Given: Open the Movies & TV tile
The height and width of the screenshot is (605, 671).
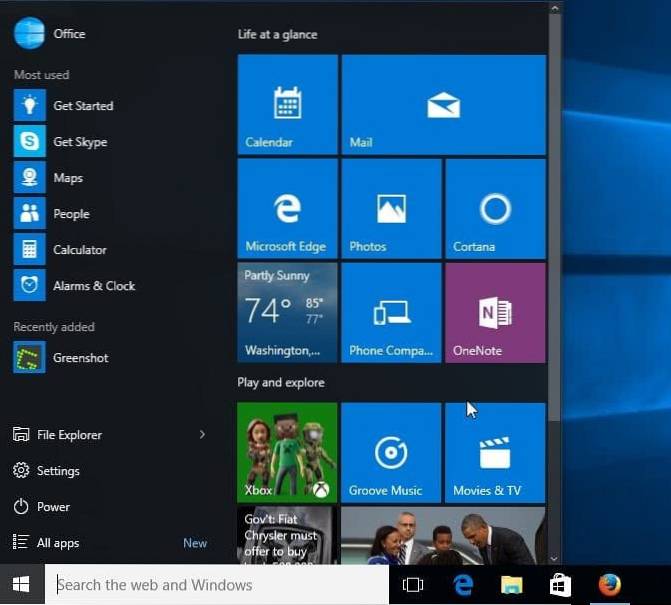Looking at the screenshot, I should pyautogui.click(x=495, y=452).
